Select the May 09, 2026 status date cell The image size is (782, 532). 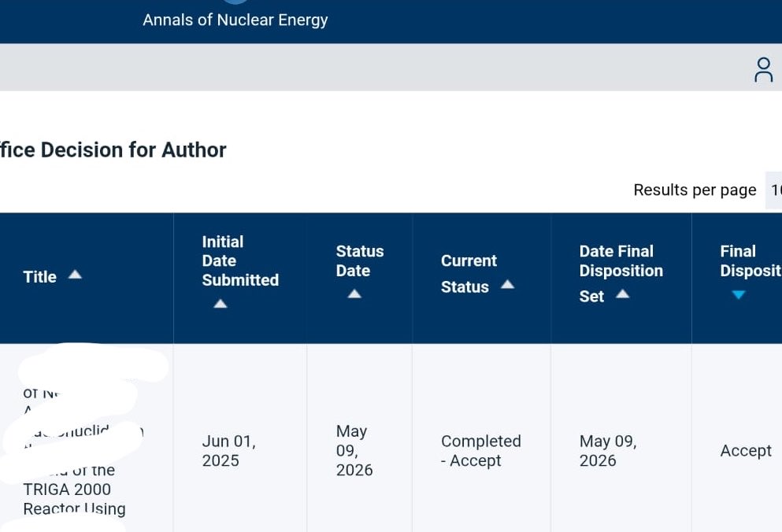click(354, 450)
